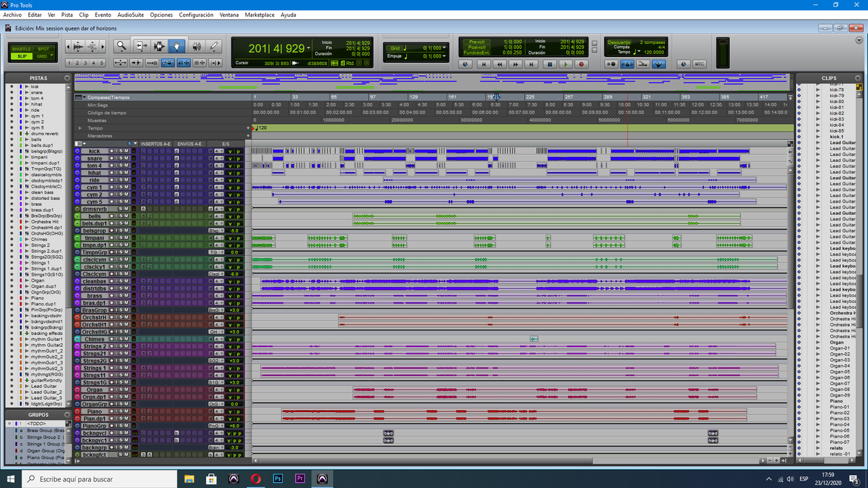Solo the kick track
The height and width of the screenshot is (488, 868).
[x=121, y=151]
